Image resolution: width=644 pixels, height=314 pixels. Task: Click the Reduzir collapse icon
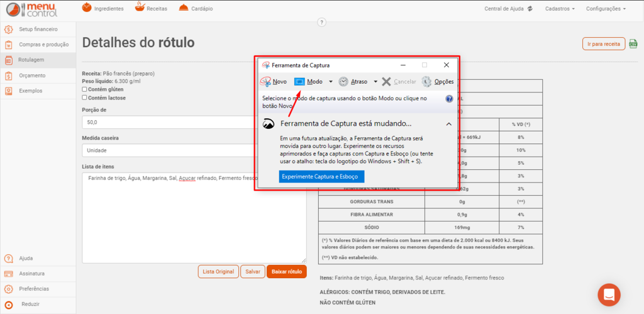click(9, 305)
